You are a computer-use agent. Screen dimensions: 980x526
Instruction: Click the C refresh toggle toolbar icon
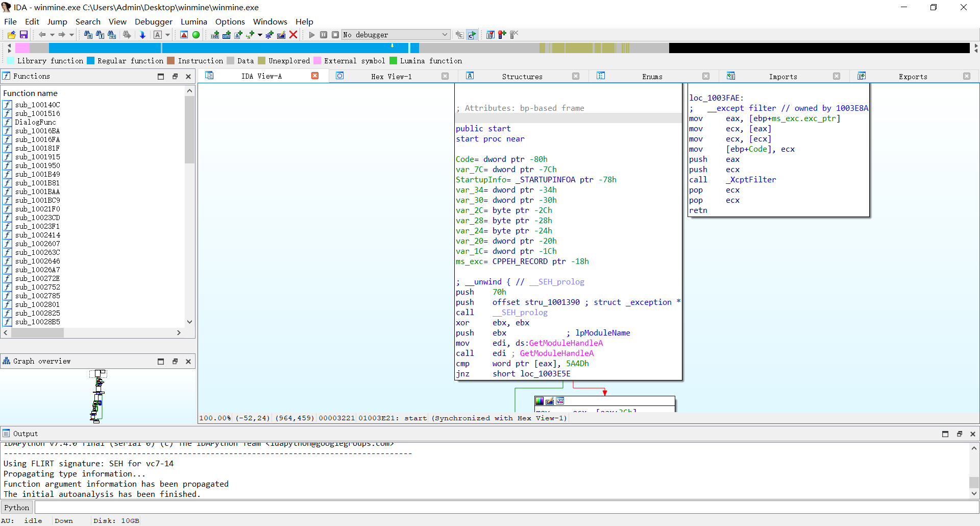[x=472, y=35]
